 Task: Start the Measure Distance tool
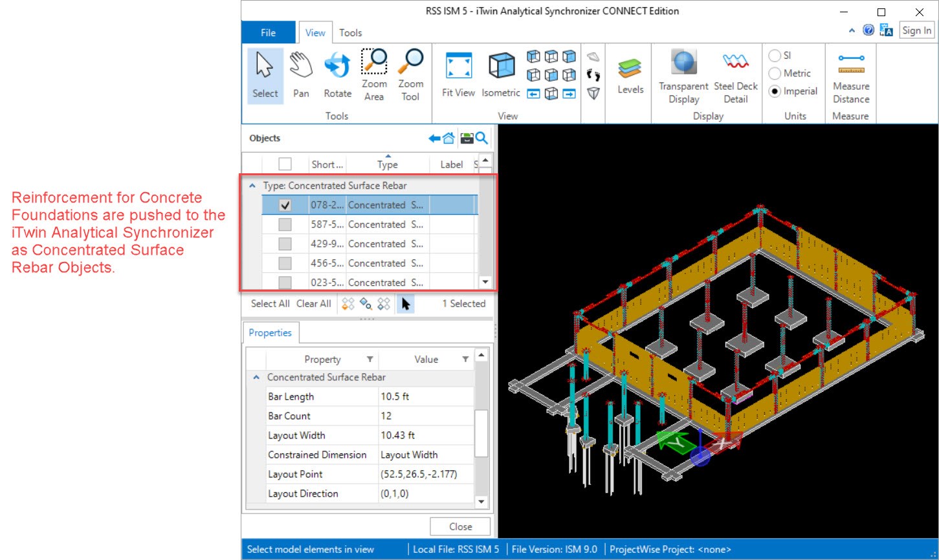(x=851, y=76)
